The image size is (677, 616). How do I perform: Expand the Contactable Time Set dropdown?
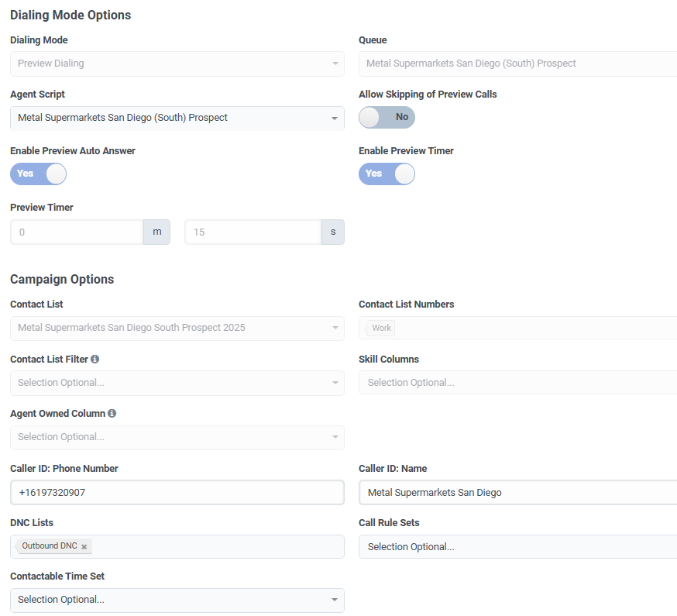(177, 600)
